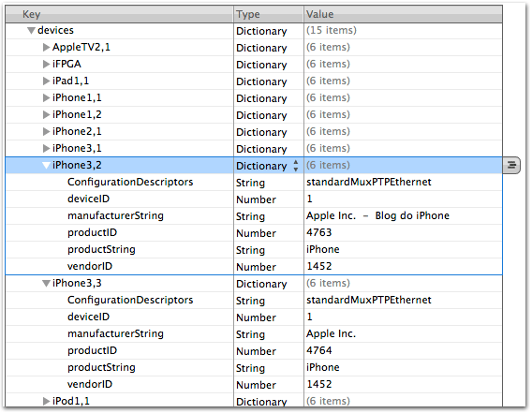Select vendorID key under iPhone3,3

point(90,384)
